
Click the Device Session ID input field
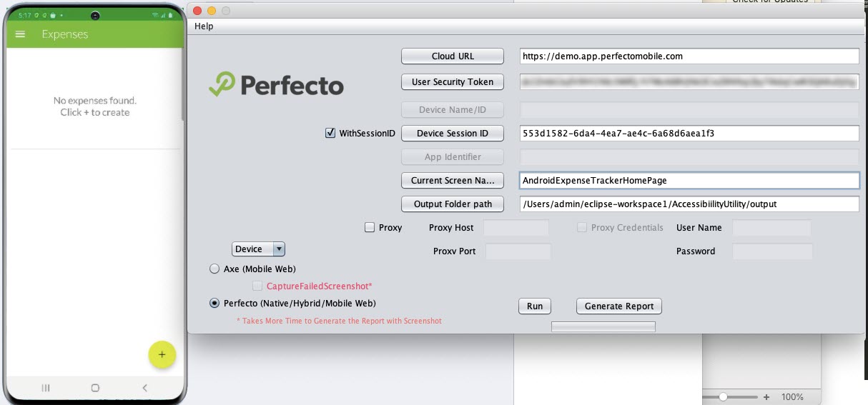click(689, 134)
